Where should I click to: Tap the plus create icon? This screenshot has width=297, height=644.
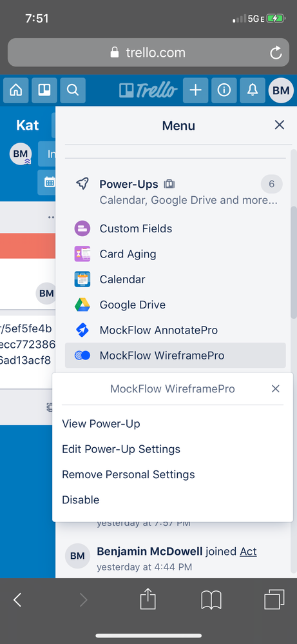pos(196,90)
